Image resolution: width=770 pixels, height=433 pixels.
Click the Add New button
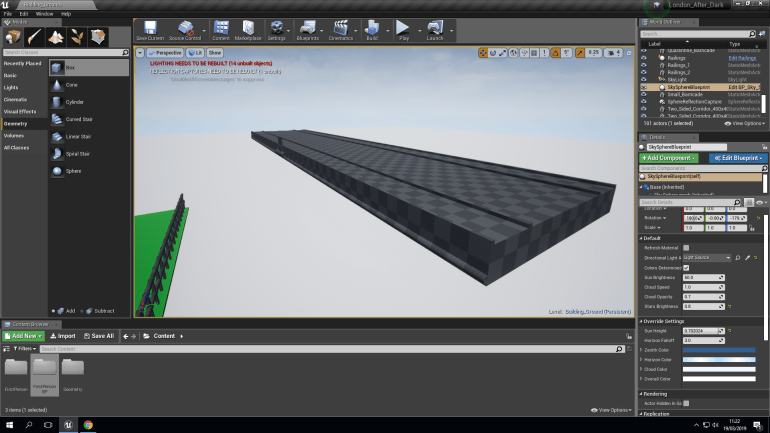coord(23,336)
